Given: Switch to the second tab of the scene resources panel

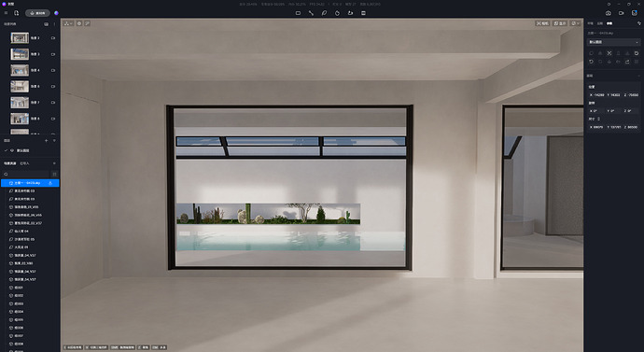Looking at the screenshot, I should click(24, 163).
